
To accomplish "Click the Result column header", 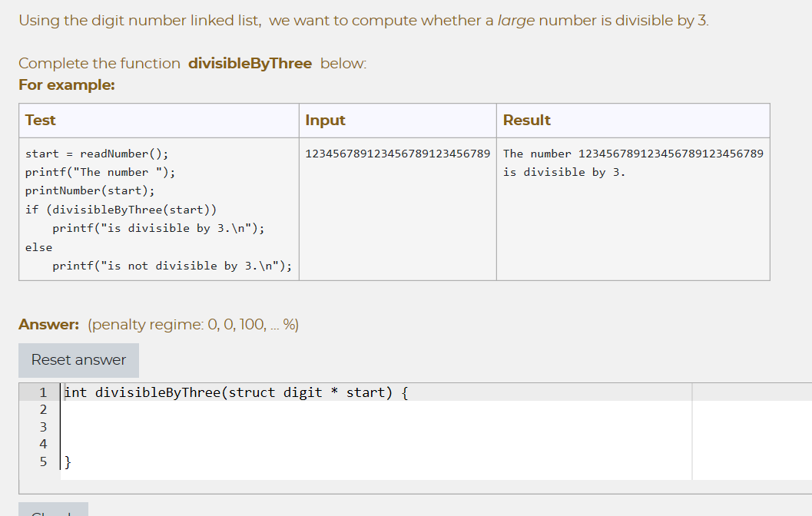I will (526, 120).
